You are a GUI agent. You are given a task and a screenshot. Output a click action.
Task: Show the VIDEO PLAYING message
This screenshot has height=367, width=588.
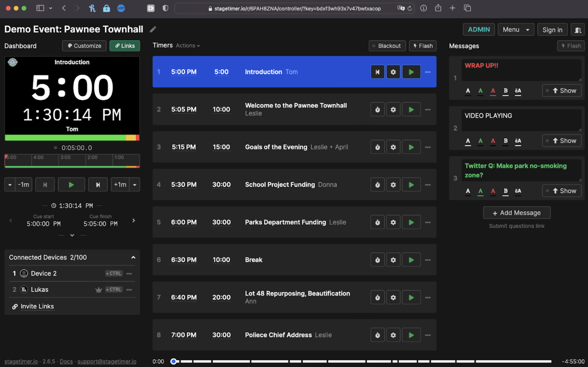[x=561, y=141]
